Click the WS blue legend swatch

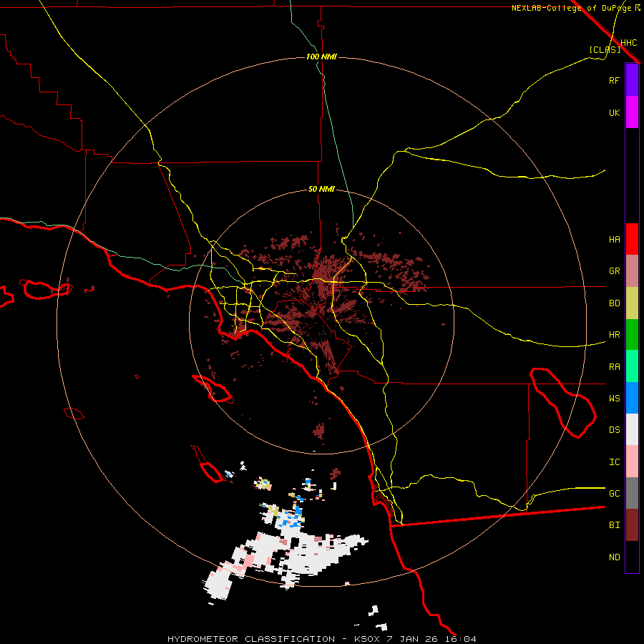coord(632,398)
